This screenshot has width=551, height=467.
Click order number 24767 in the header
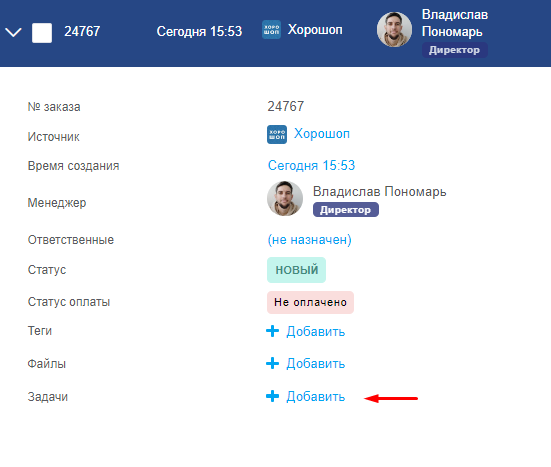pos(82,31)
